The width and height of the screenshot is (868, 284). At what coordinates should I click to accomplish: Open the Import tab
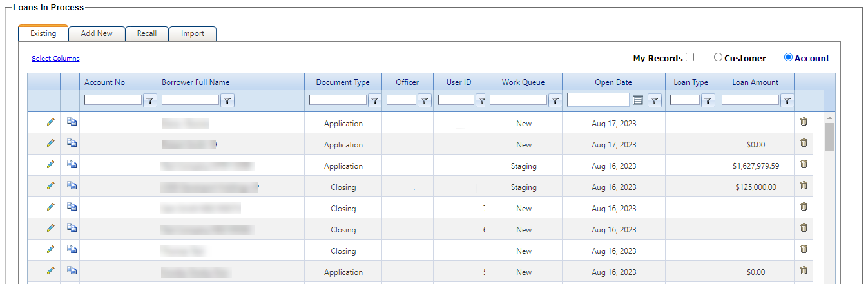tap(193, 33)
